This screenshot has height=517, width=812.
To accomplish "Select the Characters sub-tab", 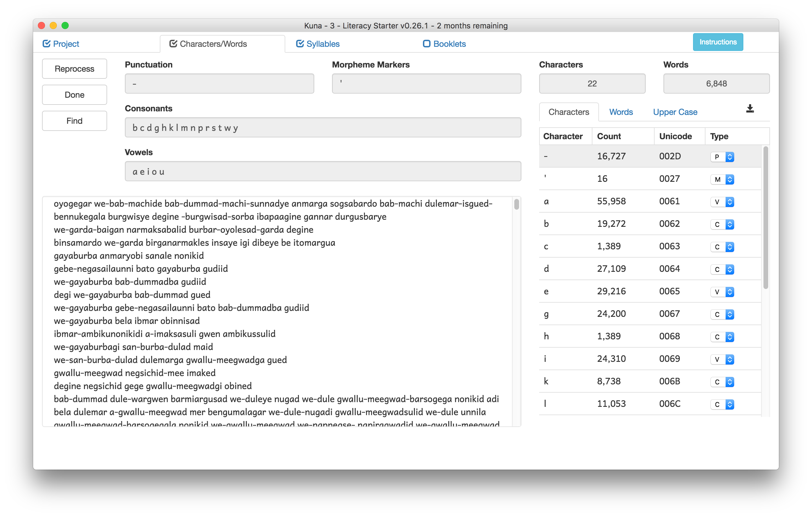I will [569, 112].
